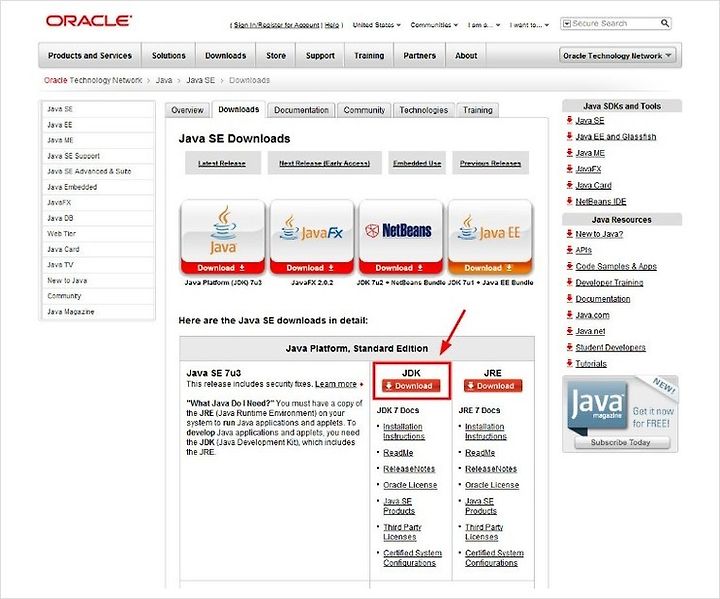720x599 pixels.
Task: Click the JDK Download button
Action: coord(411,386)
